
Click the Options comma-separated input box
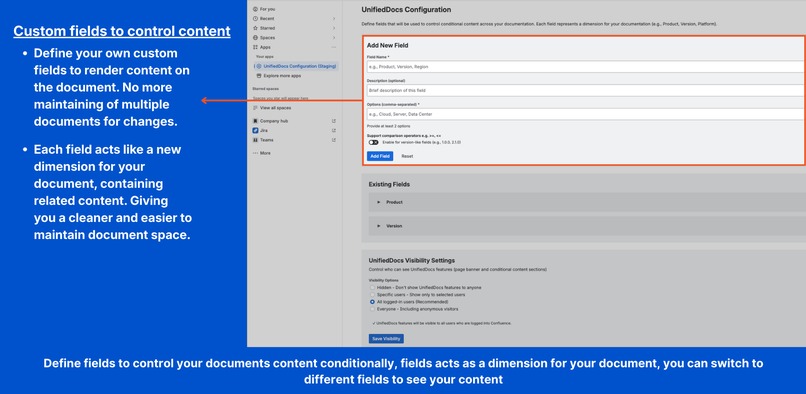tap(586, 114)
